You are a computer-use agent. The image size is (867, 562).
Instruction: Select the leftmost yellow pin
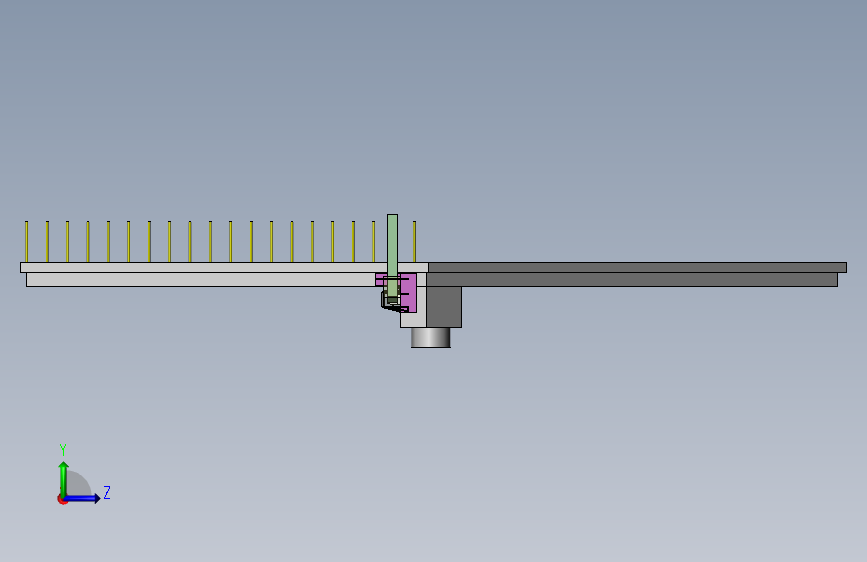(27, 242)
